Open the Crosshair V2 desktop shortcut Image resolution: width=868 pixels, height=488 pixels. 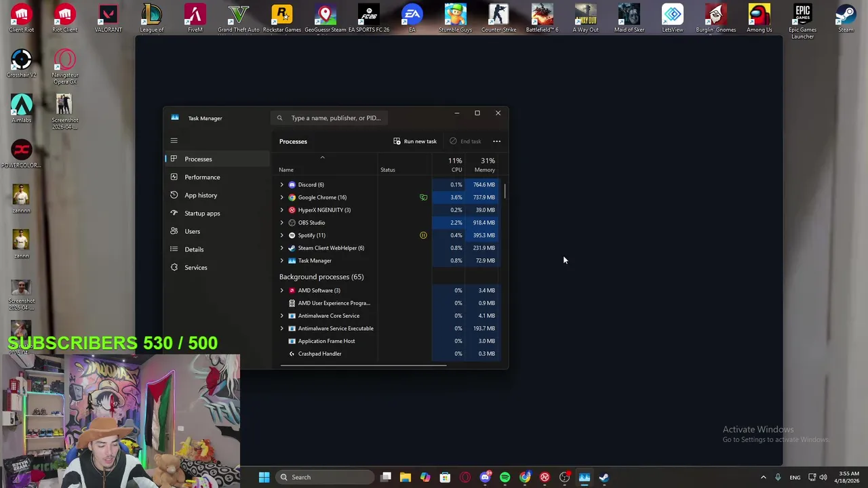[22, 63]
